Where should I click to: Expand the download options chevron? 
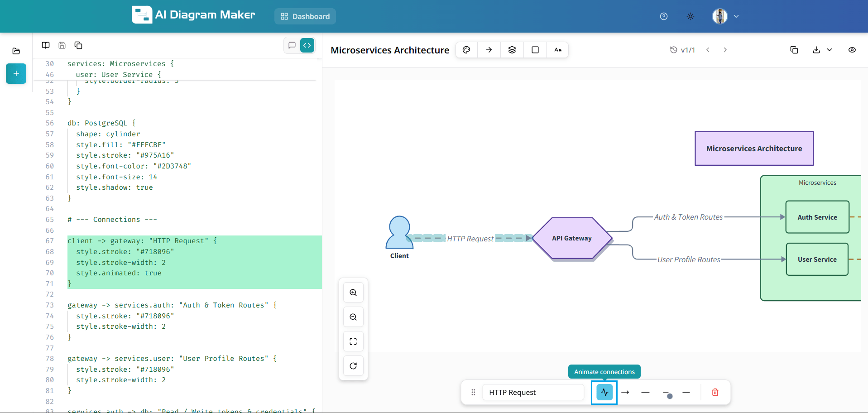[830, 50]
